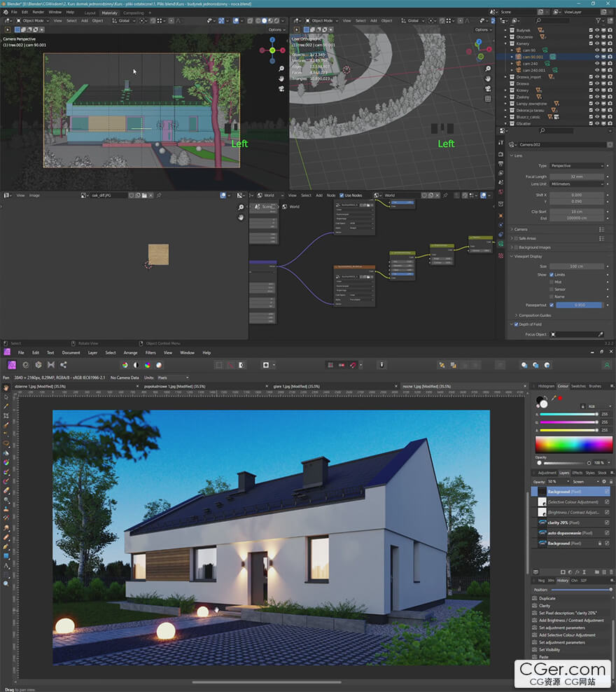
Task: Click the Affinity Share icon
Action: pos(64,365)
